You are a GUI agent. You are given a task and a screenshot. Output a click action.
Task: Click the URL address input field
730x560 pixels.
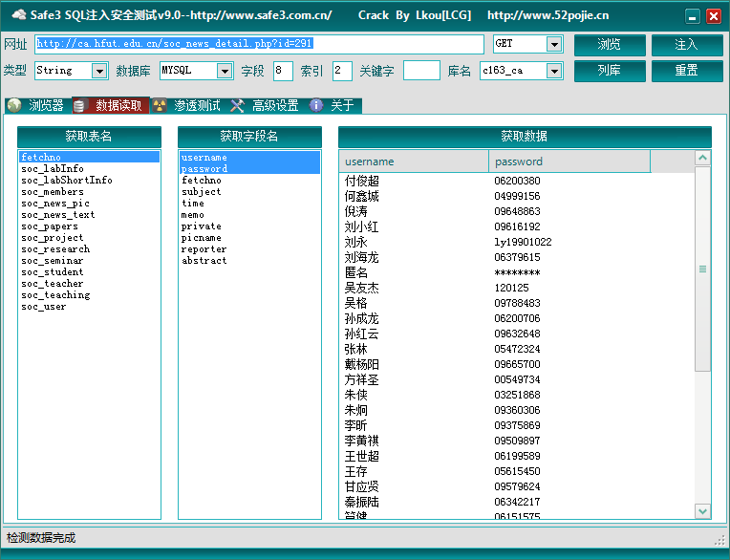pyautogui.click(x=259, y=44)
